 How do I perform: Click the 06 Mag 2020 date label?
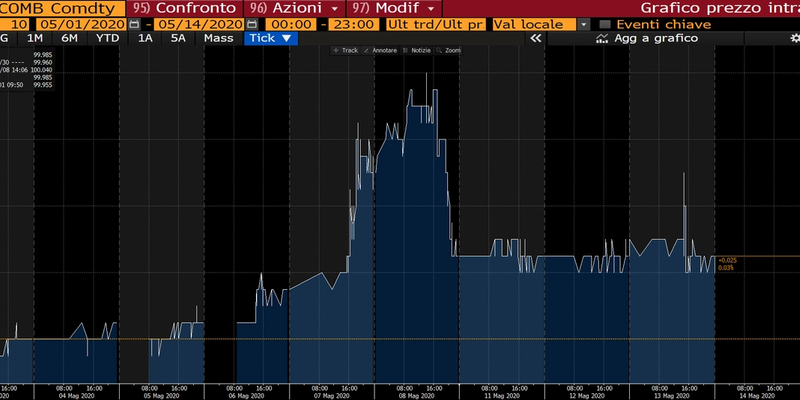247,395
